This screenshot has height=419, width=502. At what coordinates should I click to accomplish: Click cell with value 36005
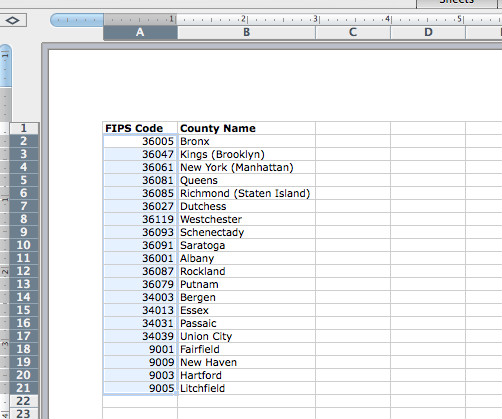[x=140, y=141]
